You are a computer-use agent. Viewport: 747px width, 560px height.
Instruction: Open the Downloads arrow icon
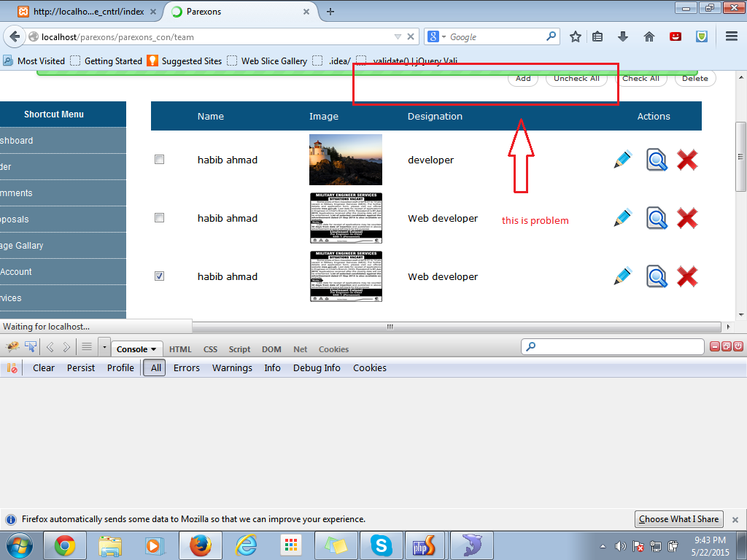tap(623, 36)
